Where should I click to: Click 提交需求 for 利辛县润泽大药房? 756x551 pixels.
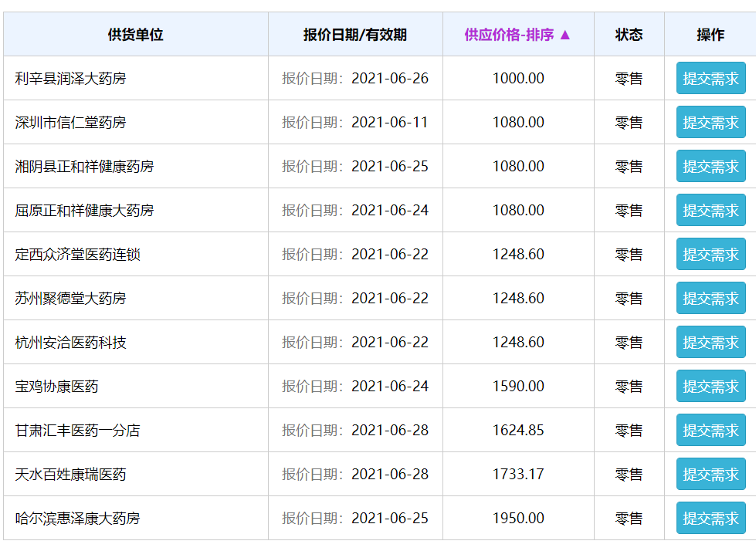(x=710, y=79)
